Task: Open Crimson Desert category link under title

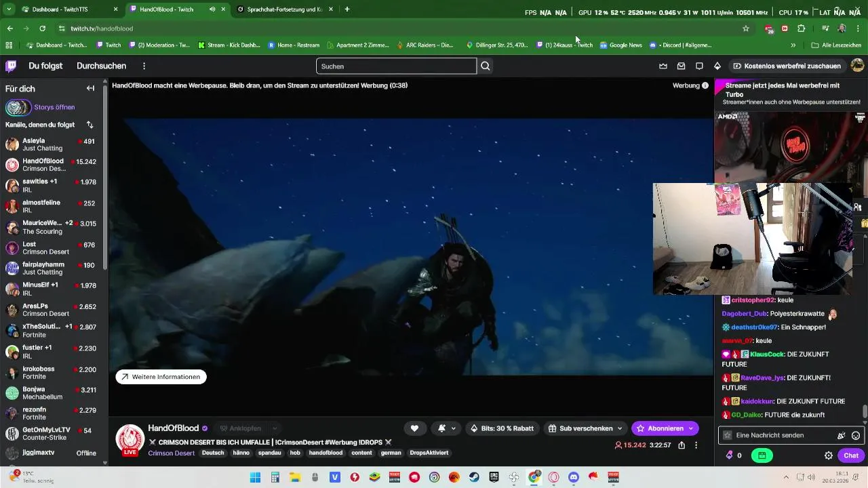Action: 172,453
